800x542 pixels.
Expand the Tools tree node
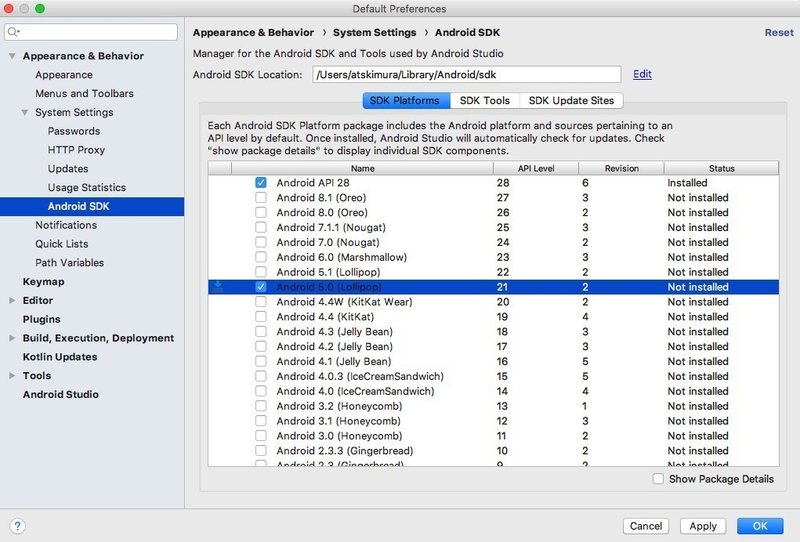pos(12,376)
